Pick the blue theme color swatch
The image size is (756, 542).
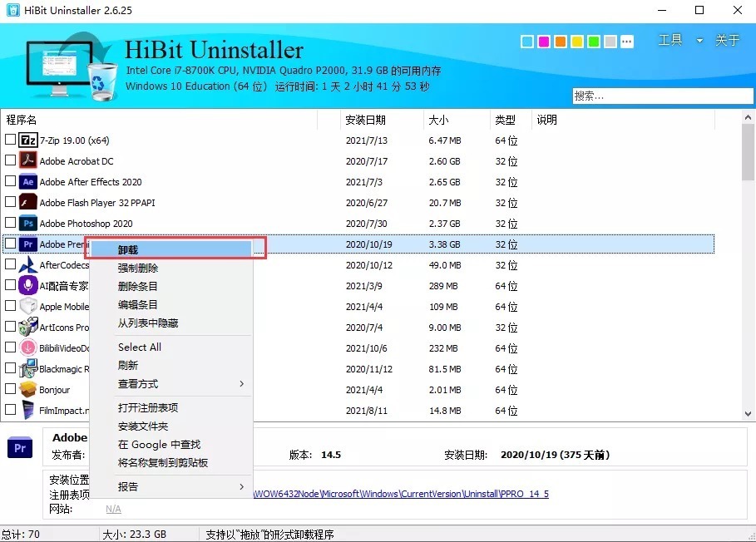[527, 42]
